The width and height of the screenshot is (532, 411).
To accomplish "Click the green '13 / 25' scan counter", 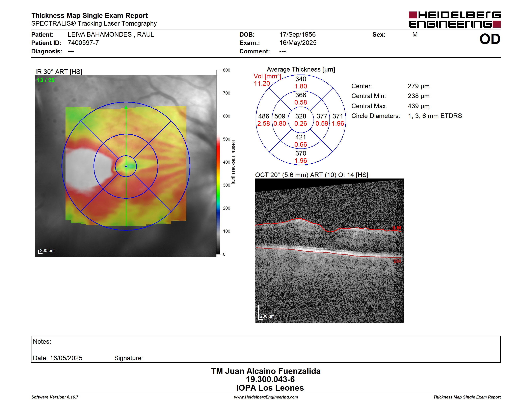I will point(46,80).
